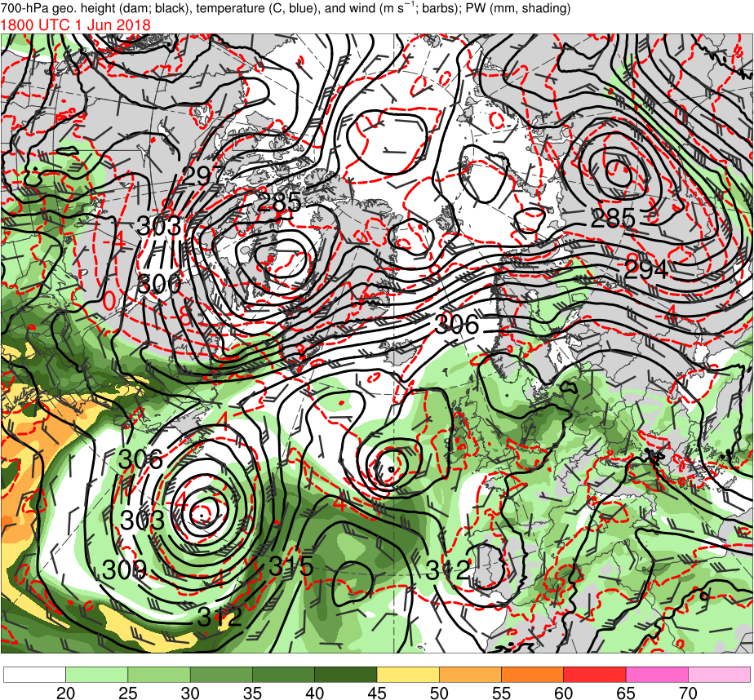This screenshot has width=754, height=700.
Task: Select the 50–55 mm light orange swatch
Action: (x=470, y=675)
